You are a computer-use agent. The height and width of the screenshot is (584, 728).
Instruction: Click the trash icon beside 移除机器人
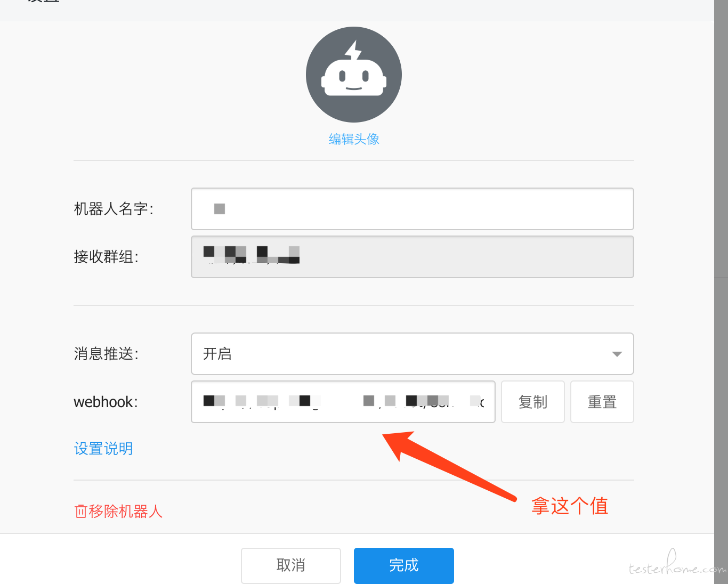coord(80,512)
